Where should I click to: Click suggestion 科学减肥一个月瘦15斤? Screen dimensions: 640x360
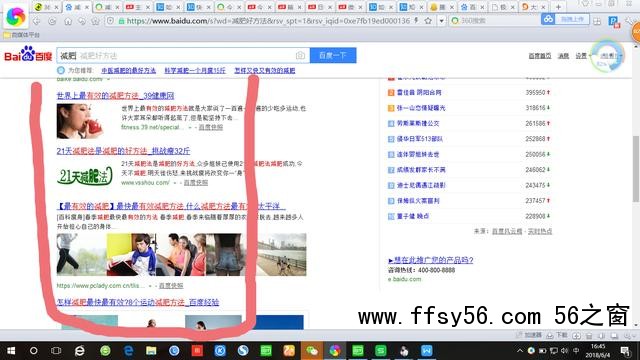(195, 71)
